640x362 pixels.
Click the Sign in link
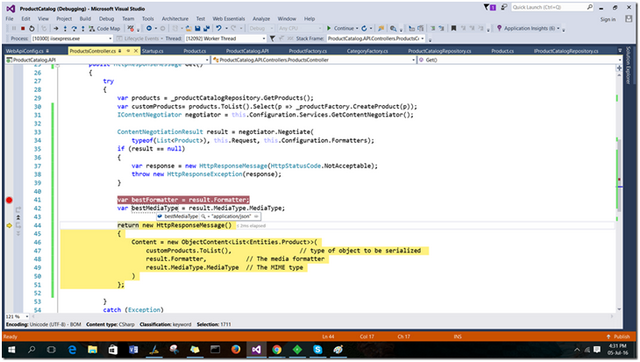point(608,20)
